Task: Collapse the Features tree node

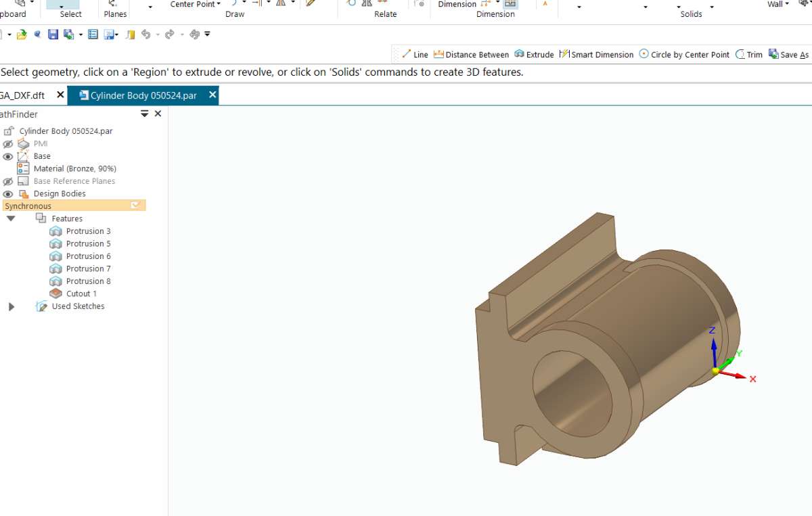Action: [11, 218]
